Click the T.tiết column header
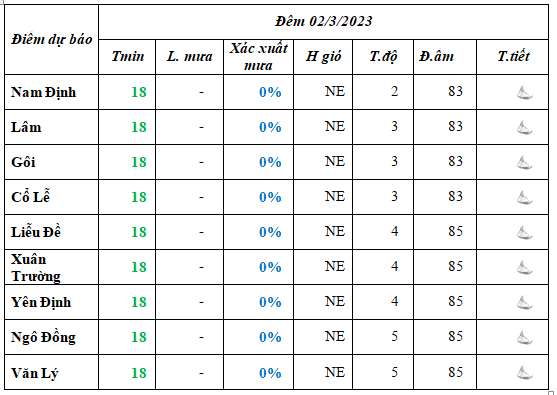The image size is (557, 395). [x=513, y=56]
